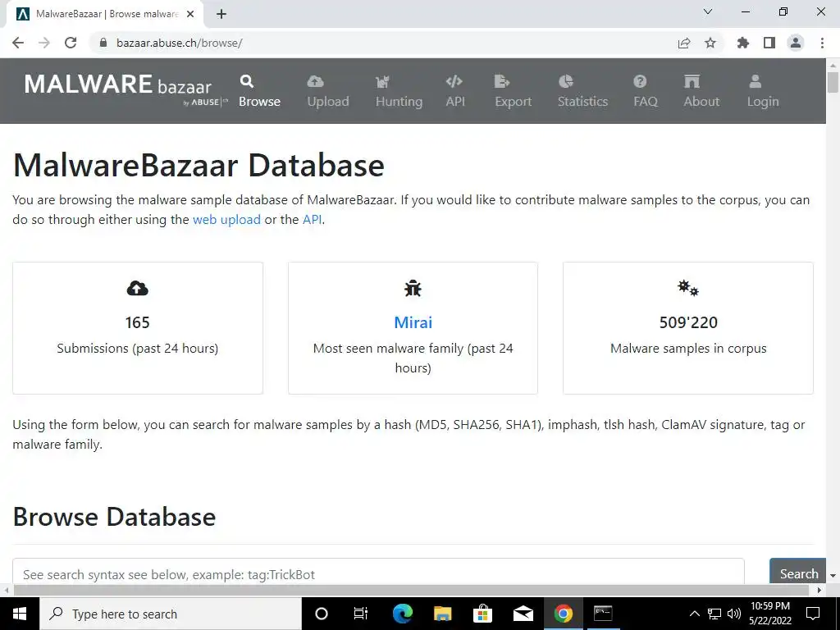The height and width of the screenshot is (630, 840).
Task: Show hidden tray icons chevron
Action: pos(694,614)
